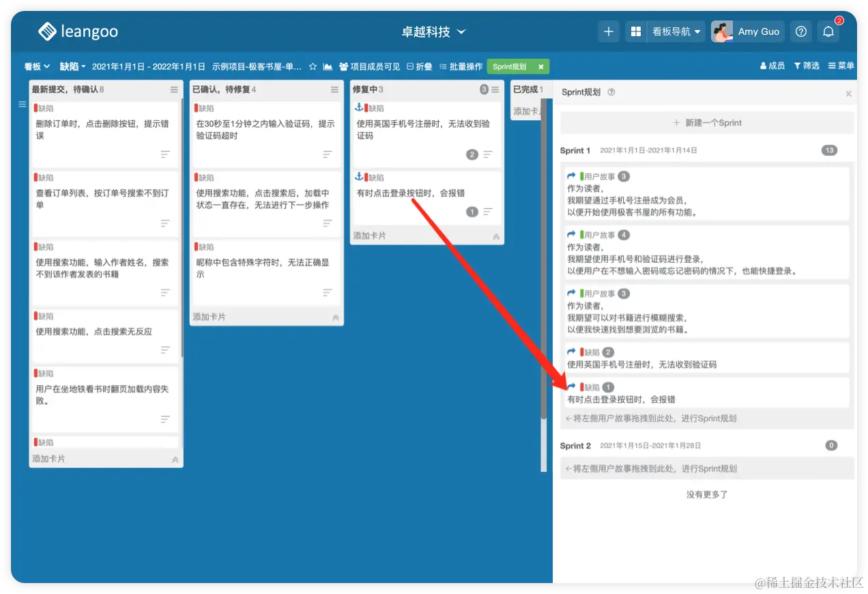
Task: Open the 缺陷 board name dropdown
Action: 73,66
